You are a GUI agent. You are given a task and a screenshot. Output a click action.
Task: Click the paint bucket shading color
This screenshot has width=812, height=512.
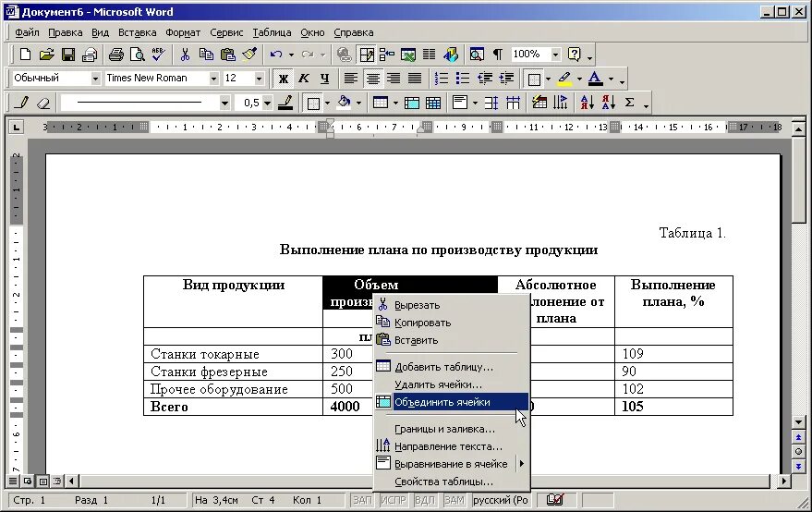344,103
